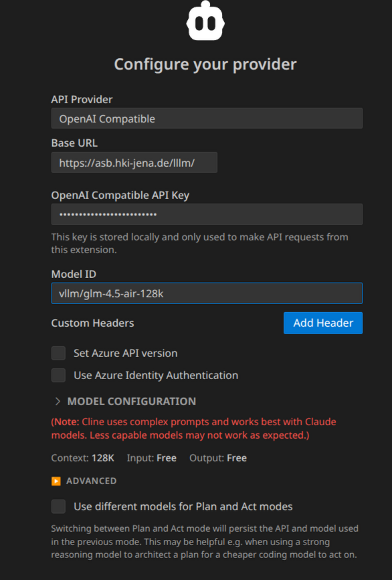Screen dimensions: 392x580
Task: Click the MODEL CONFIGURATION header text
Action: point(131,401)
